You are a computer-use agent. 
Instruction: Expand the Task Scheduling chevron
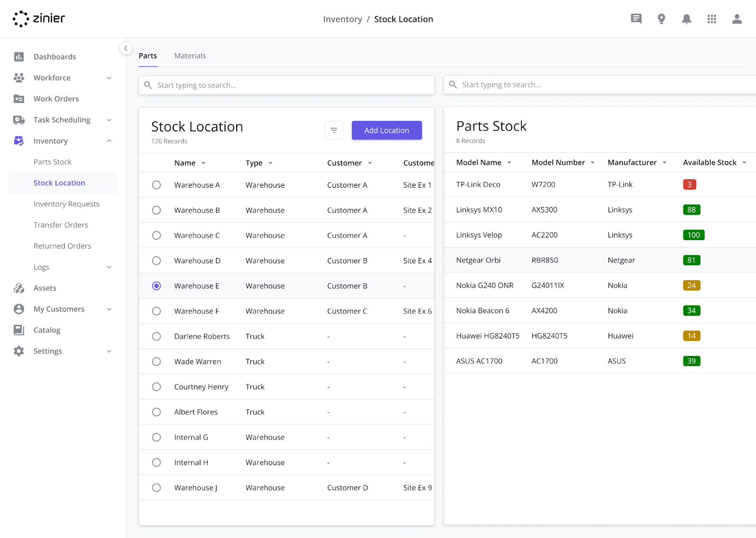point(109,120)
